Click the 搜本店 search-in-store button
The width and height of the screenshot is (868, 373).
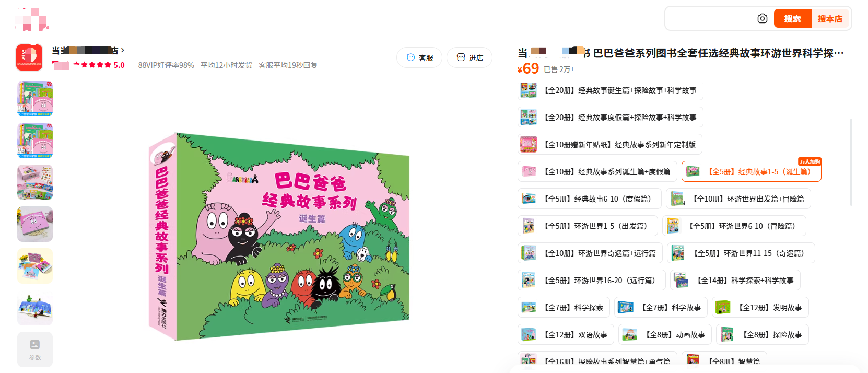(830, 19)
